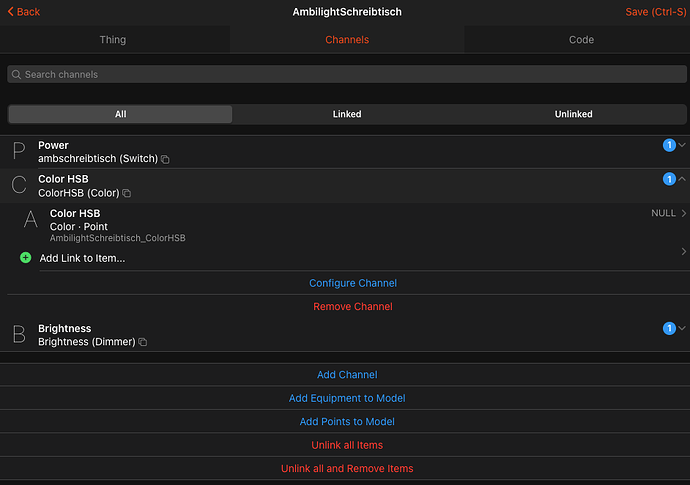
Task: Click the Power channel P avatar icon
Action: pos(19,152)
